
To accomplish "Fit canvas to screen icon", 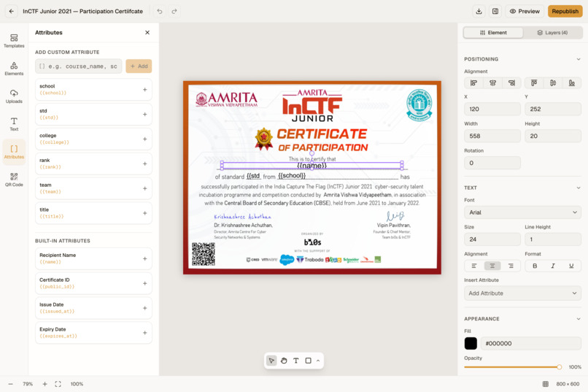I will click(58, 384).
